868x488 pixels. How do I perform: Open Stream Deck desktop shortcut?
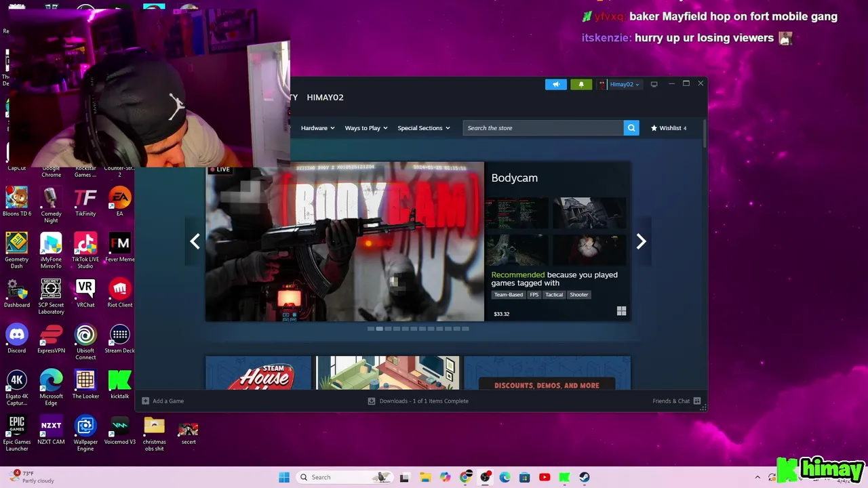click(120, 338)
